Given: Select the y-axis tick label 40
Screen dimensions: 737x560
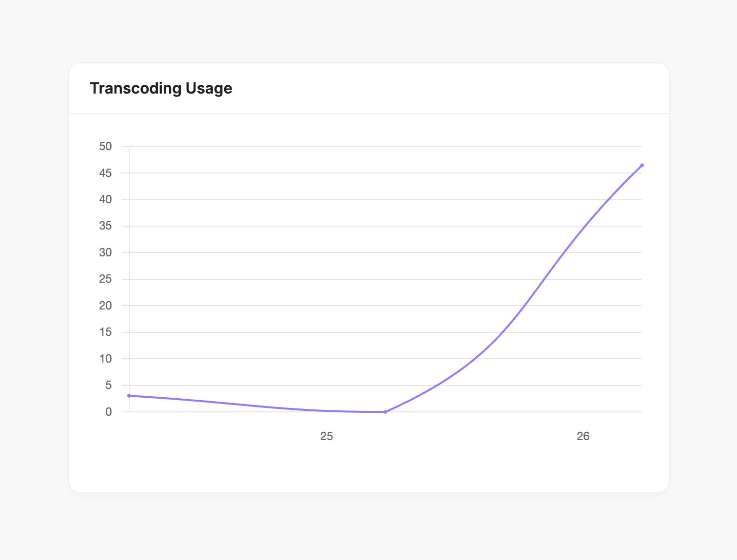Looking at the screenshot, I should [105, 199].
